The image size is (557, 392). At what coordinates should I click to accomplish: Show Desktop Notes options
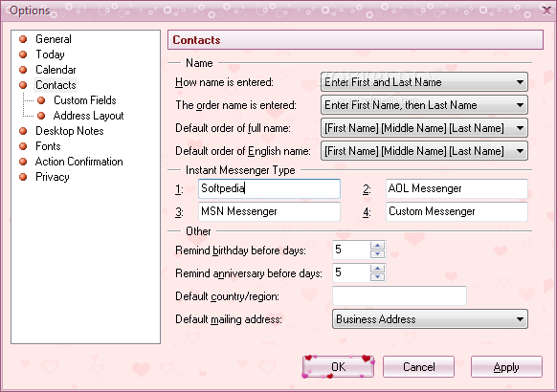click(x=70, y=131)
